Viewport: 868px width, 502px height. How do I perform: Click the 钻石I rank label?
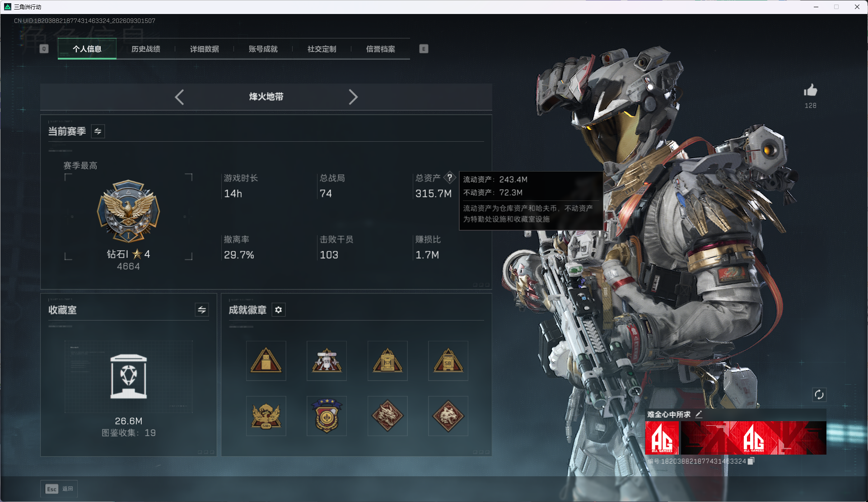tap(118, 254)
